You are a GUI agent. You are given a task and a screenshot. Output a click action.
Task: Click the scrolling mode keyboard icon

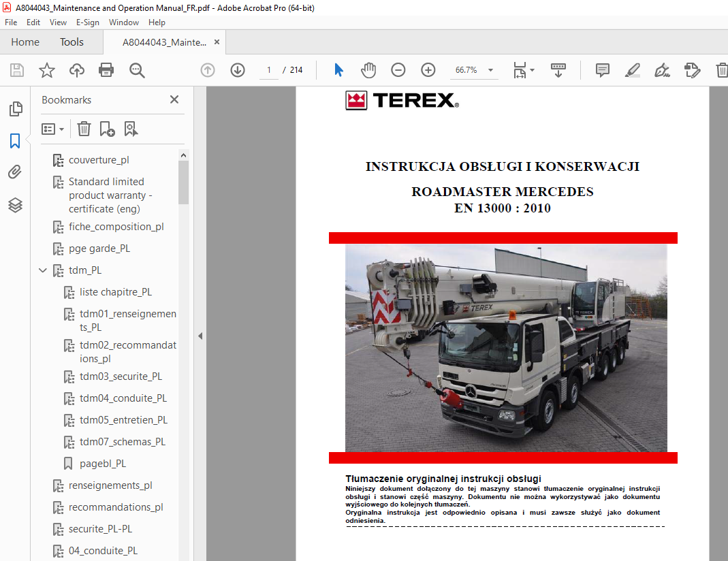(558, 70)
